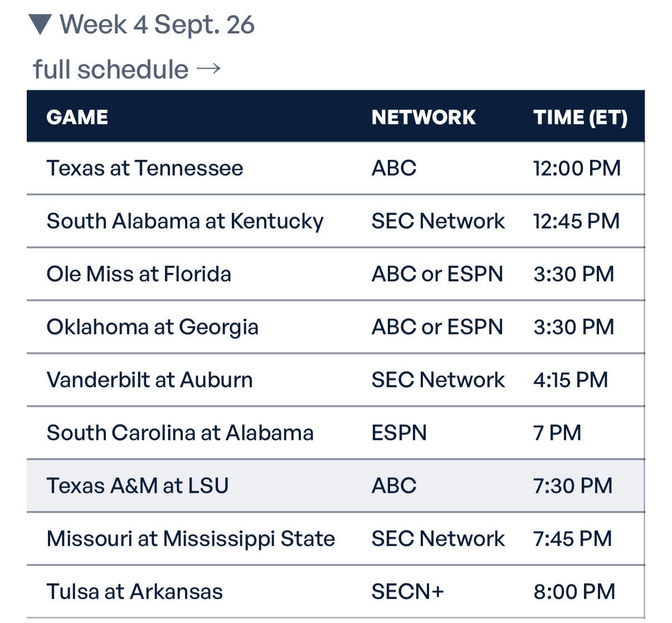Collapse the Week 4 Sept. 26 section triangle

tap(41, 25)
